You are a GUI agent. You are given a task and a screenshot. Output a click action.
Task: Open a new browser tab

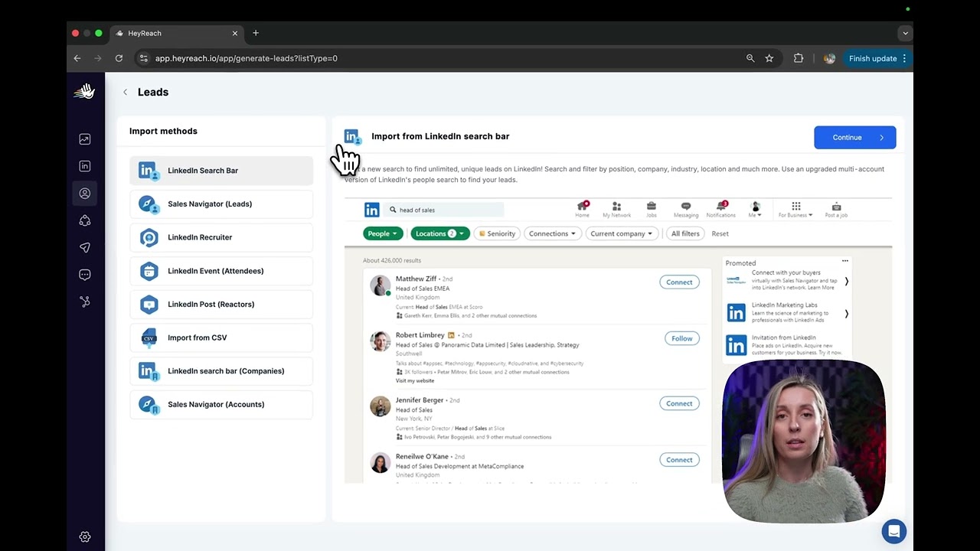(256, 33)
